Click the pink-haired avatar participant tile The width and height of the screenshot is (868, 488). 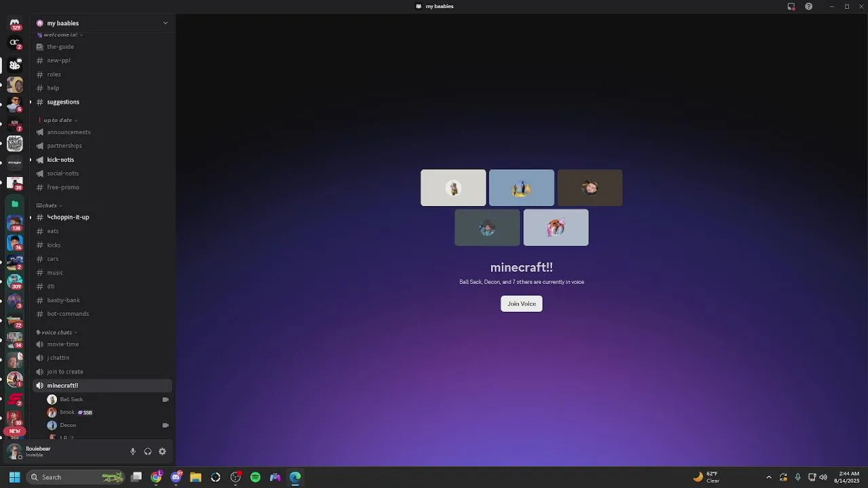pos(555,228)
